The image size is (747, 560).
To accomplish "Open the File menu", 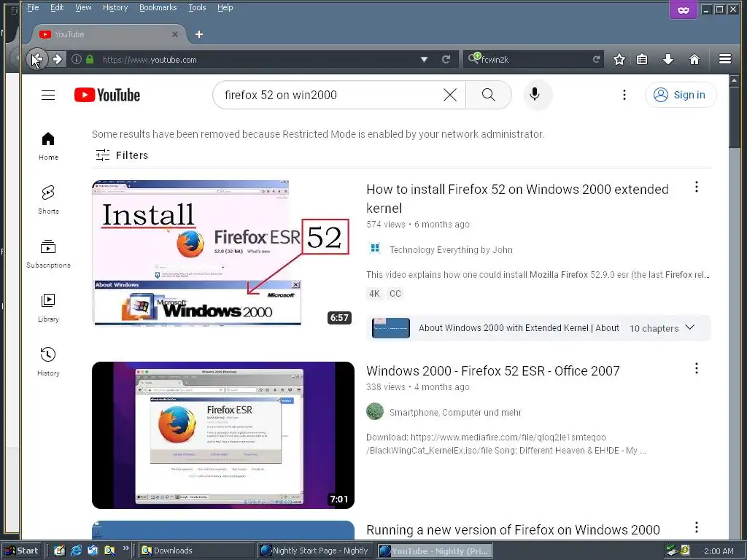I will (33, 7).
